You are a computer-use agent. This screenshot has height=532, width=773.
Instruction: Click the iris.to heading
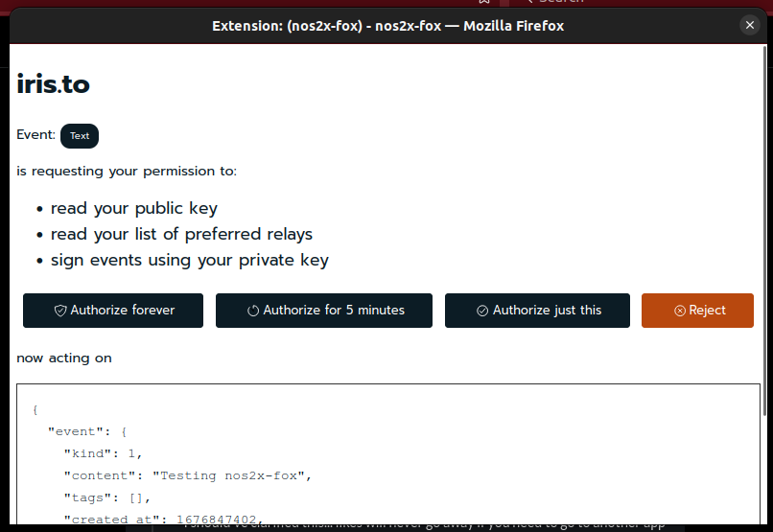click(x=54, y=84)
